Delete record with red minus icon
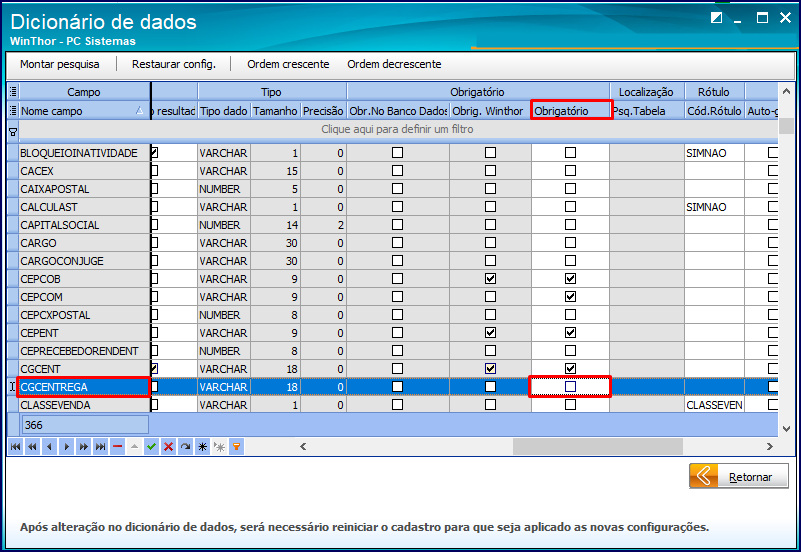Viewport: 801px width, 552px height. (x=117, y=447)
